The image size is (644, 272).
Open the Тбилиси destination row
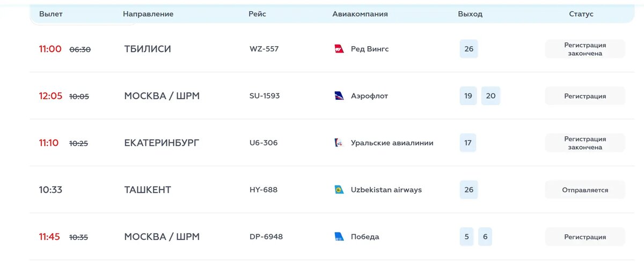pos(148,49)
